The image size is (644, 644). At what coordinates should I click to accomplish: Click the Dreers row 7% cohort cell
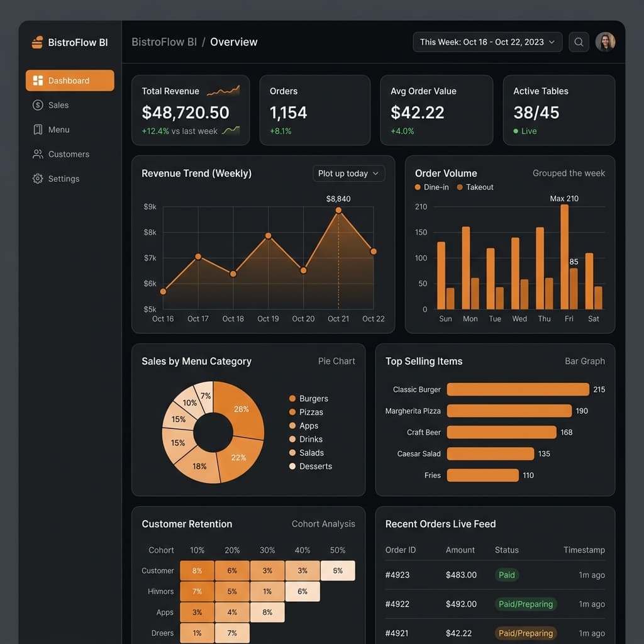[232, 633]
